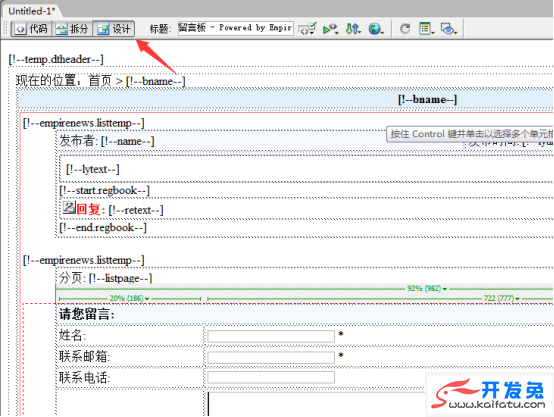
Task: Click the [!--lytext--] placeholder
Action: pyautogui.click(x=93, y=169)
